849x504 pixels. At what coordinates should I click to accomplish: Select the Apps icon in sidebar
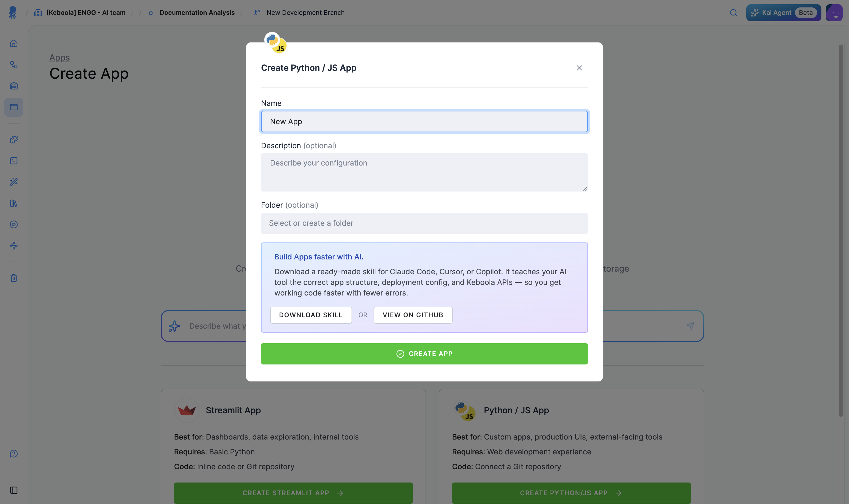click(x=14, y=107)
